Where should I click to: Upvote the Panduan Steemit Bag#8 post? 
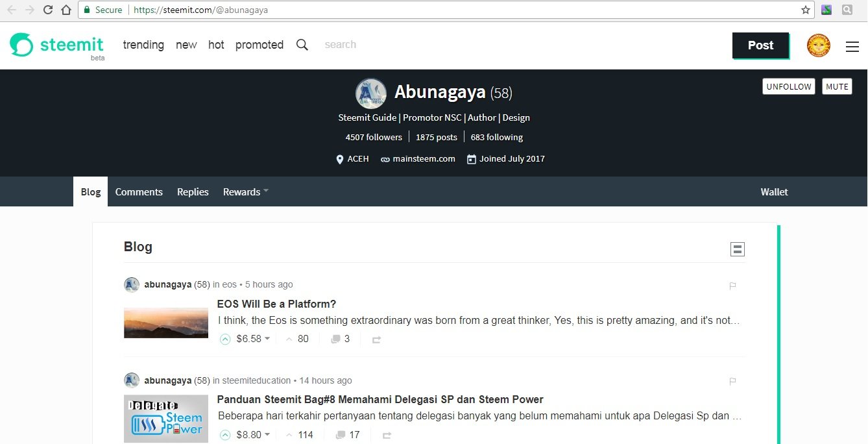click(x=225, y=435)
